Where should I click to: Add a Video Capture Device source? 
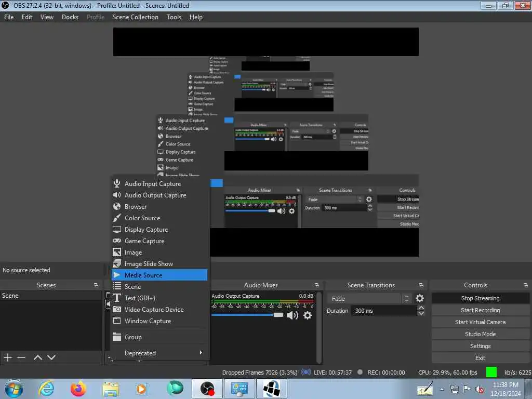pos(159,310)
